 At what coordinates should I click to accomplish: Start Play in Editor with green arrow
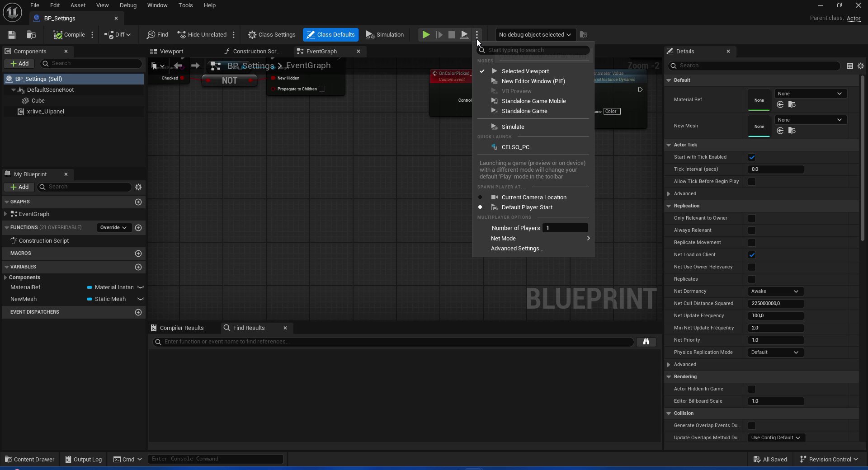click(x=425, y=35)
